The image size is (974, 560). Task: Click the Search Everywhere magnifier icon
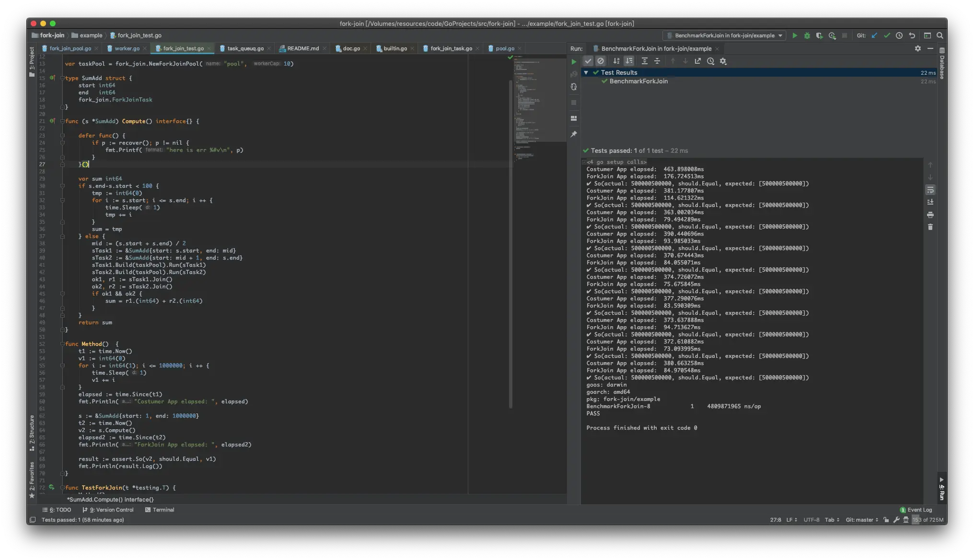tap(940, 35)
